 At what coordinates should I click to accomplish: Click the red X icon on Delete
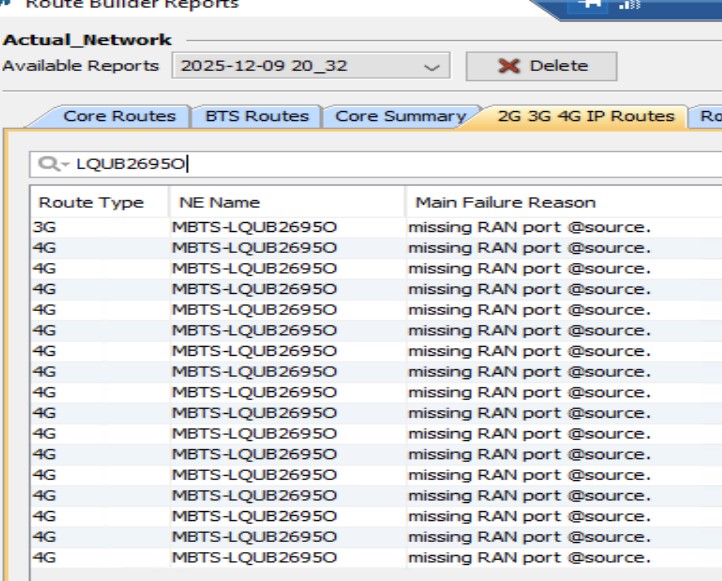point(509,66)
